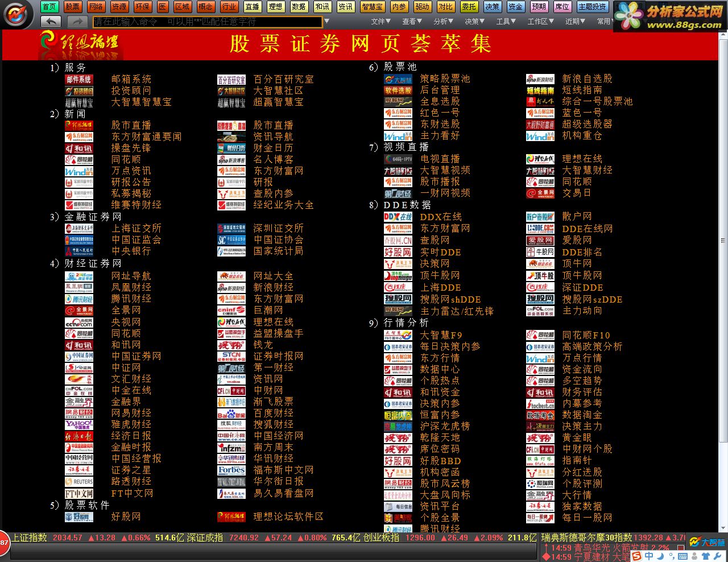Toggle full/half-width with the moon icon
Viewport: 728px width, 562px height.
[659, 556]
